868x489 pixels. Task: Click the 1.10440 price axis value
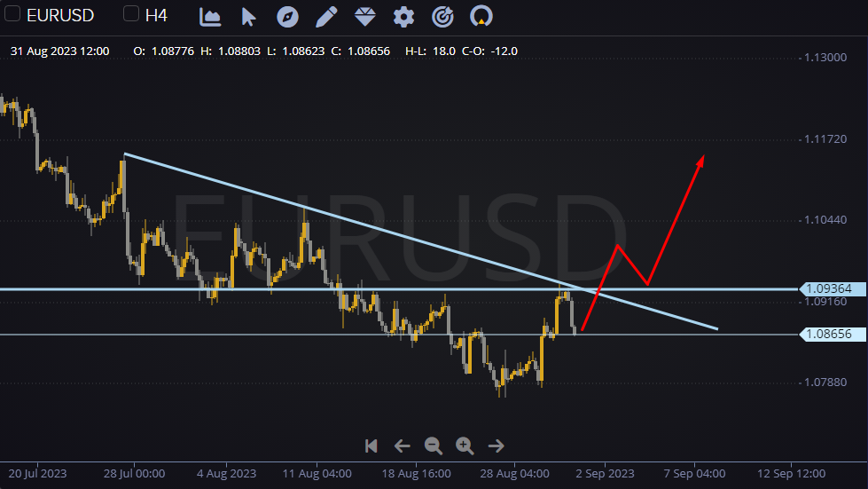[825, 220]
